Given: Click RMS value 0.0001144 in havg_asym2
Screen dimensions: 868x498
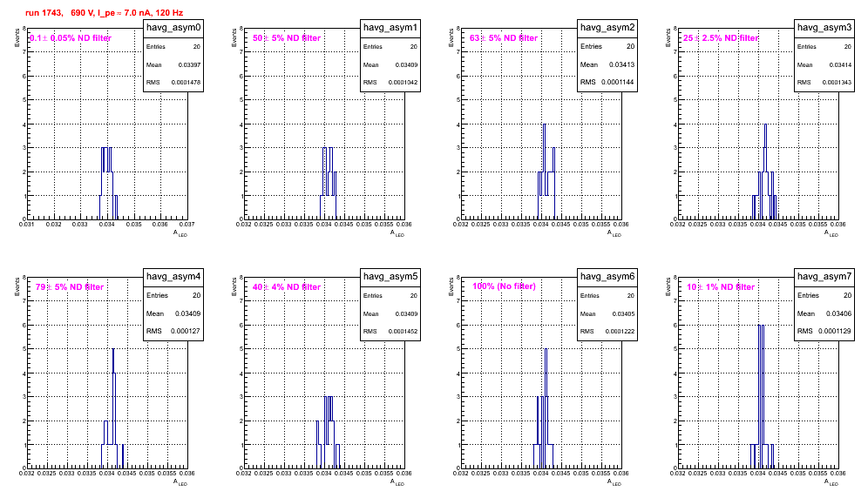Looking at the screenshot, I should [x=619, y=83].
